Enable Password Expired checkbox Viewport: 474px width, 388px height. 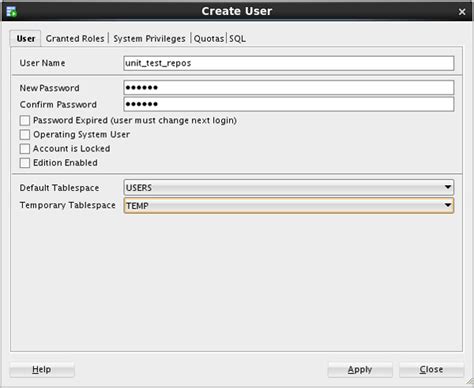(25, 120)
